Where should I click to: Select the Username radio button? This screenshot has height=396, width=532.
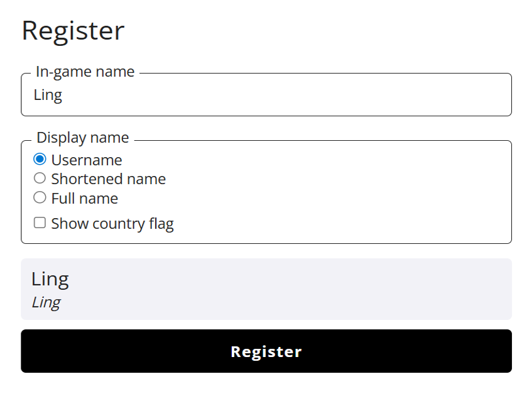pos(40,160)
